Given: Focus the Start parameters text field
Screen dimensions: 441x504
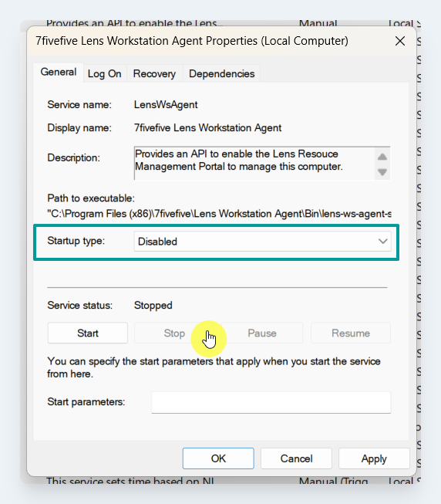Looking at the screenshot, I should click(271, 402).
